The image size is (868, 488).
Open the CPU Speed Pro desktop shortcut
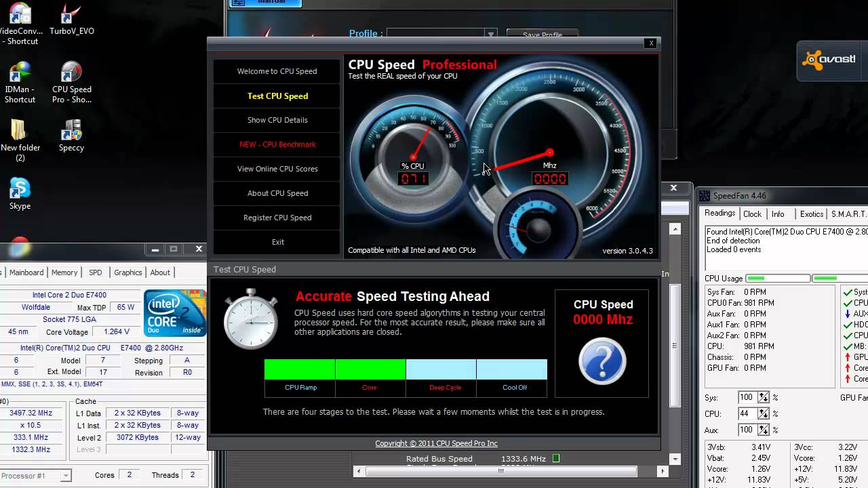pyautogui.click(x=71, y=83)
